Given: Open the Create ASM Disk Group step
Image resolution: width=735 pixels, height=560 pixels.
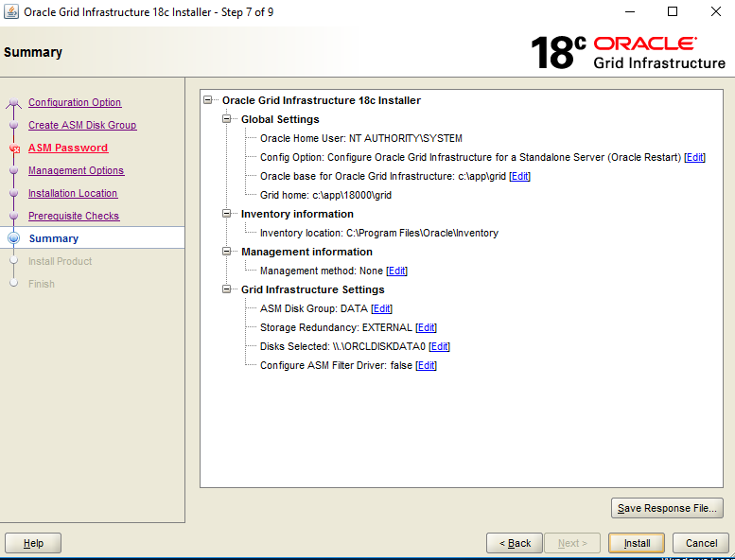Looking at the screenshot, I should [82, 125].
